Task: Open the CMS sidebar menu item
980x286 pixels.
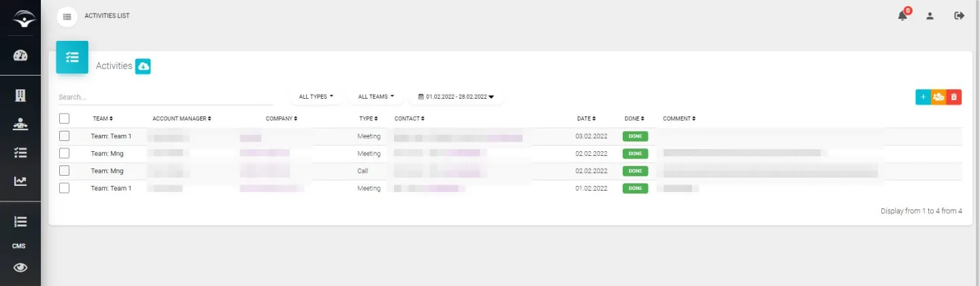Action: coord(19,246)
